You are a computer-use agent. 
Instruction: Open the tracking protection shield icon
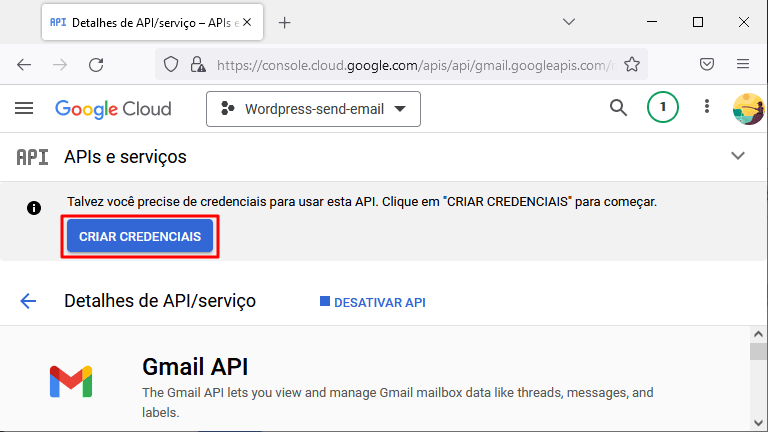pos(171,65)
